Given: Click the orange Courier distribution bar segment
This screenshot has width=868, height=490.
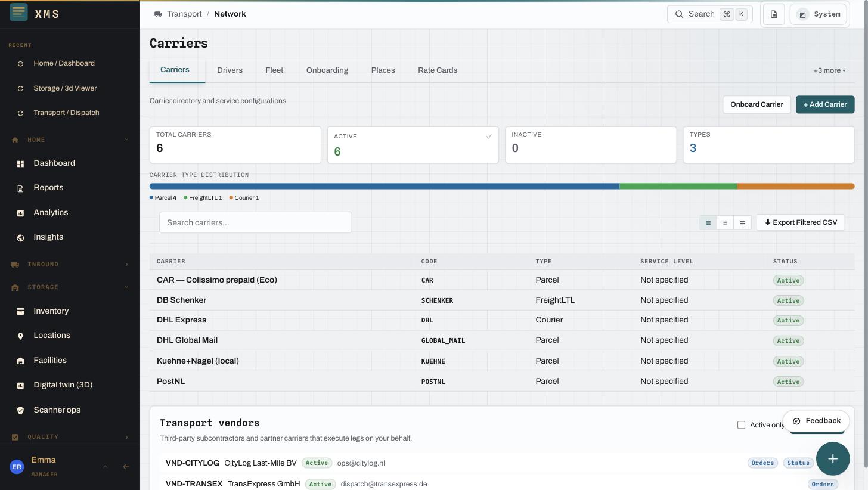Looking at the screenshot, I should 796,187.
